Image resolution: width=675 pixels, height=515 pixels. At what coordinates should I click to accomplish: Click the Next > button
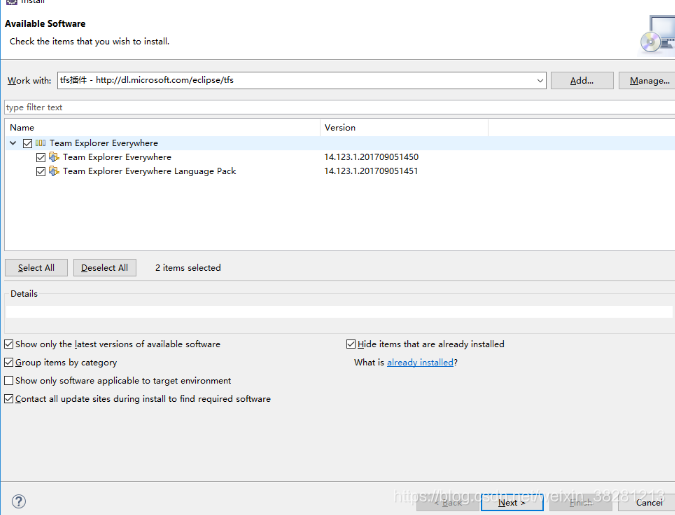[512, 503]
